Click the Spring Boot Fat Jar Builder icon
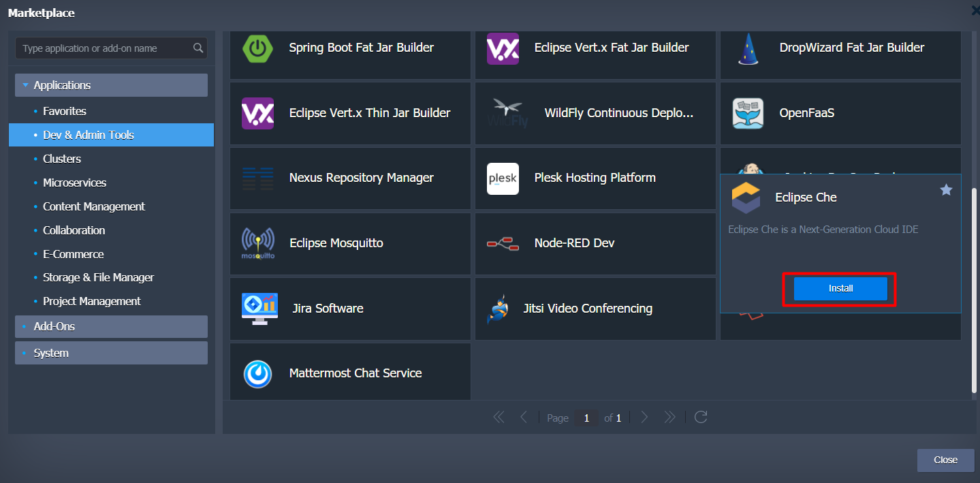The width and height of the screenshot is (980, 483). coord(257,48)
